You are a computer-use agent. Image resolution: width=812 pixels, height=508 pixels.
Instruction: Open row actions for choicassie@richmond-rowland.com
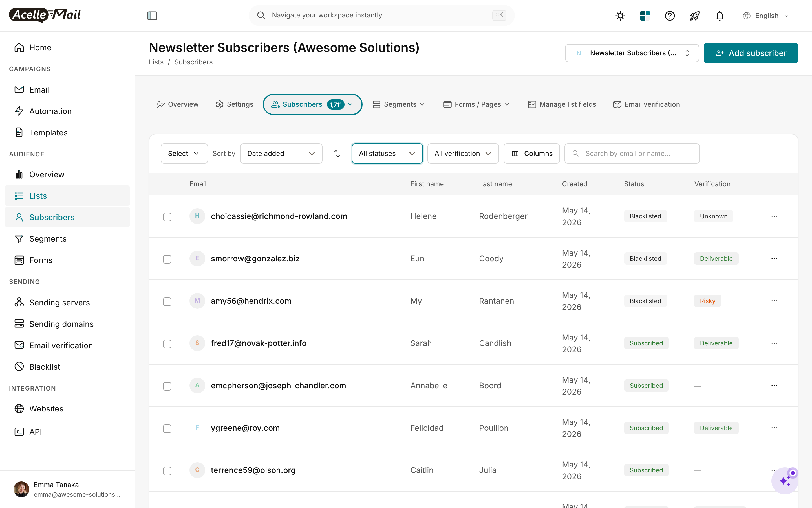(774, 216)
